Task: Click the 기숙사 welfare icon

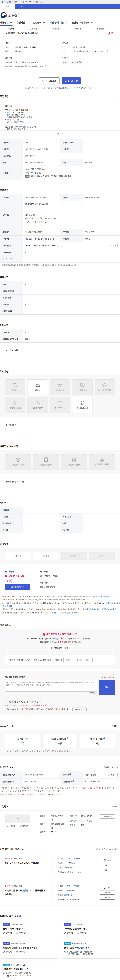Action: tap(37, 387)
